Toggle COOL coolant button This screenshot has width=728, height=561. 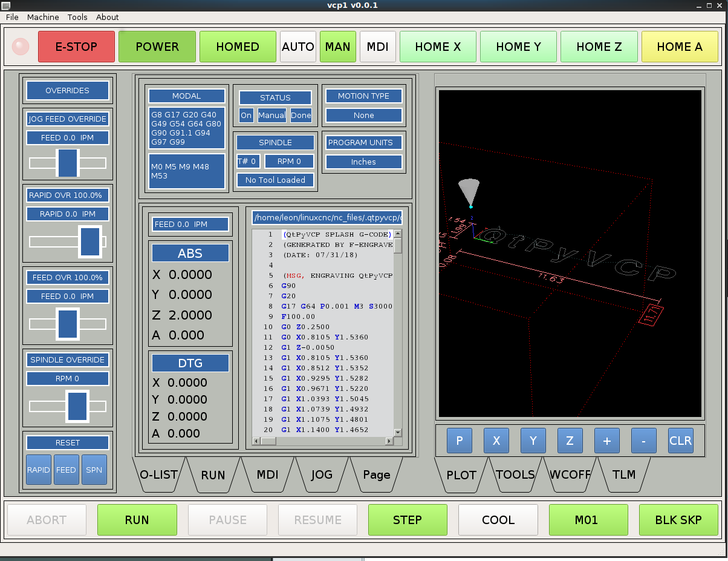[498, 520]
